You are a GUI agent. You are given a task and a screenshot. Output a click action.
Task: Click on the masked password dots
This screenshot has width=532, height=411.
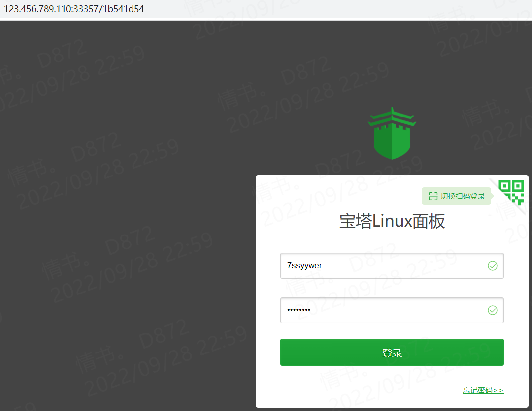[299, 310]
